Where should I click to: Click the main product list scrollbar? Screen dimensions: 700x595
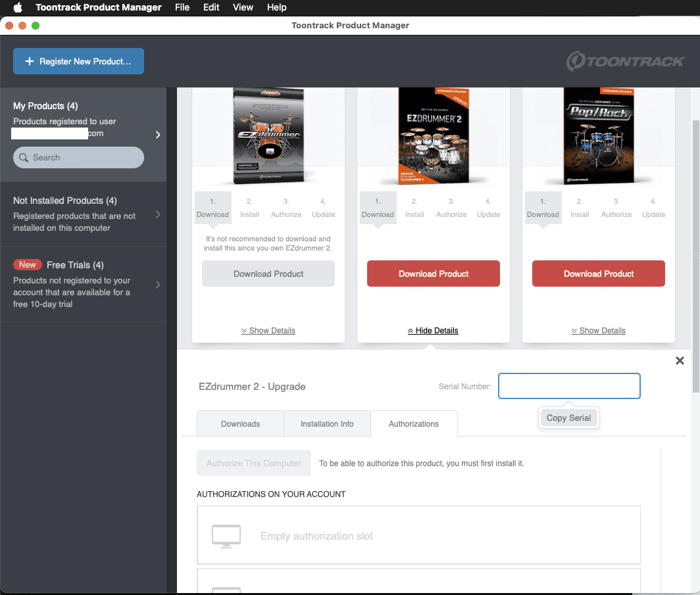pos(695,256)
